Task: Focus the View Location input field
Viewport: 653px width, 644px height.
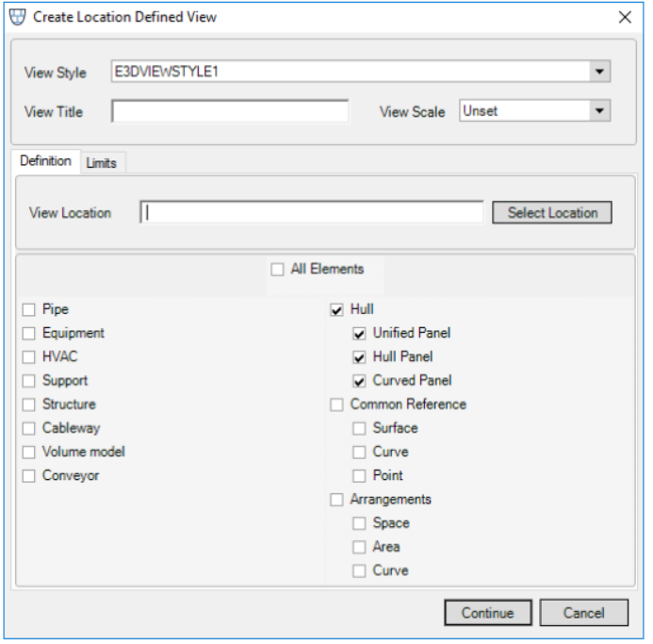Action: tap(312, 213)
